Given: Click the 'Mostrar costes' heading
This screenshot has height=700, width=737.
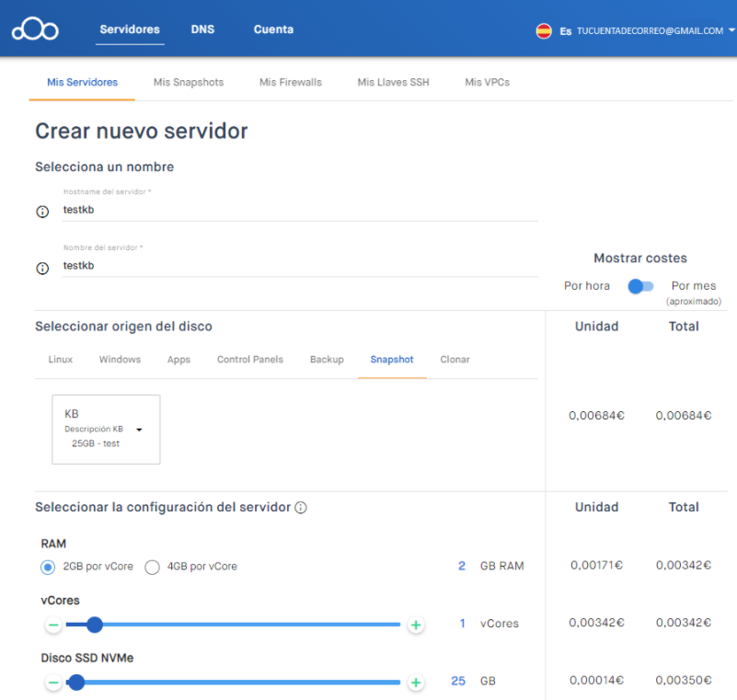Looking at the screenshot, I should [640, 258].
